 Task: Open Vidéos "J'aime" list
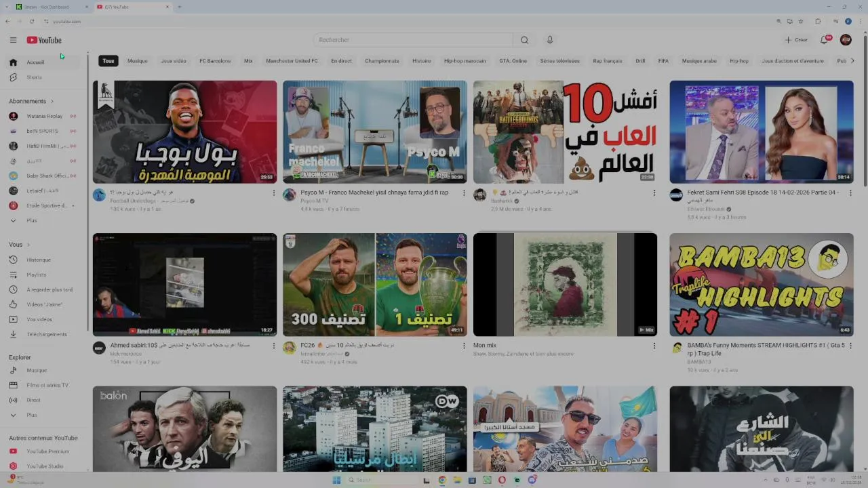pyautogui.click(x=44, y=304)
